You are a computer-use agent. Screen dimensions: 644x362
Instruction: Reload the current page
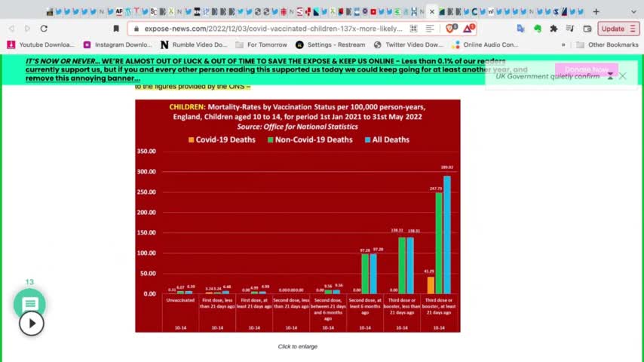[x=44, y=29]
